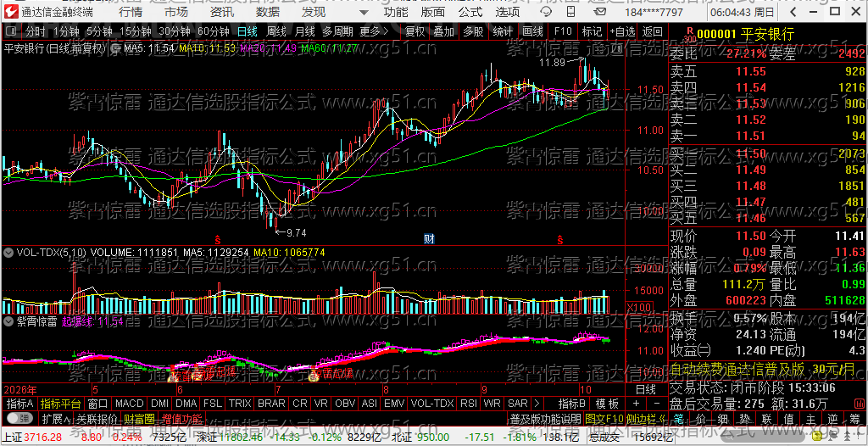
Task: Click +自选 to add to watchlist
Action: click(x=623, y=31)
